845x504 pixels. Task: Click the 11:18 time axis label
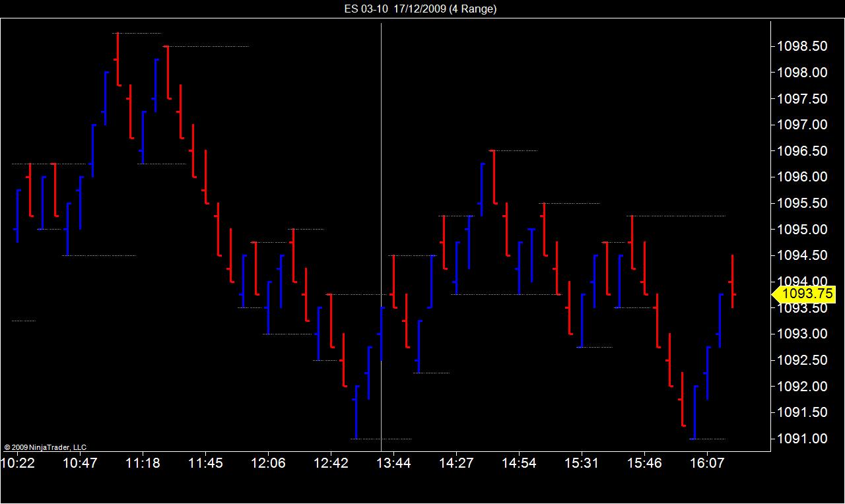pos(143,463)
